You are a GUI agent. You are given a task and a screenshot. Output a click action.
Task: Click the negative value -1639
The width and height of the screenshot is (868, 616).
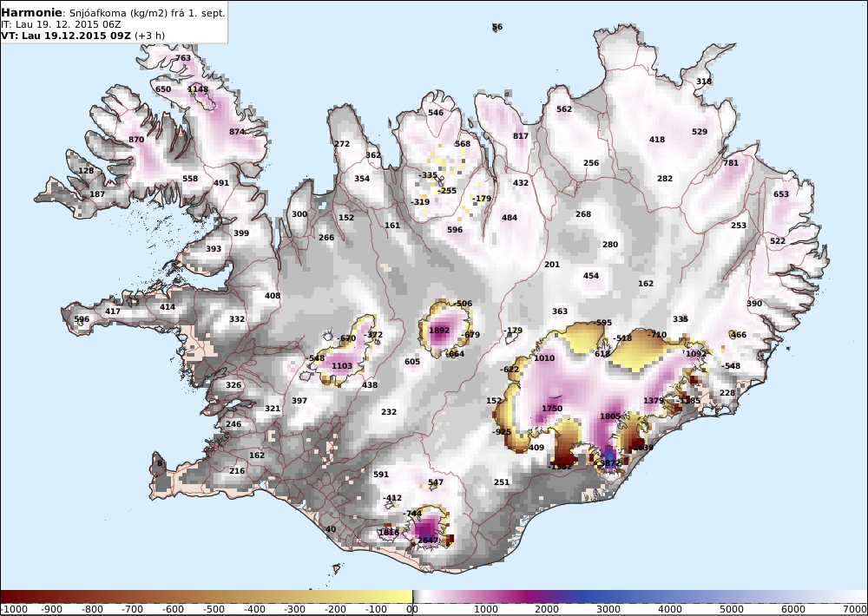641,447
